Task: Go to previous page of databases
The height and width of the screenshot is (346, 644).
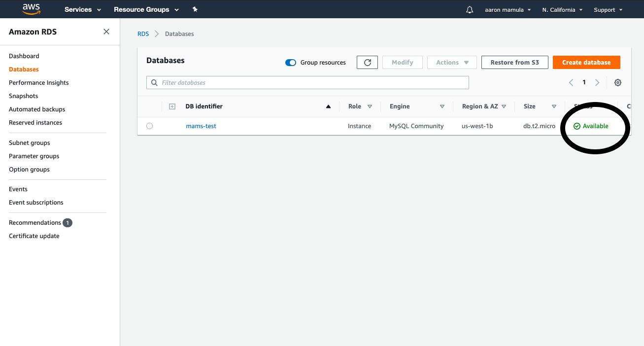Action: click(571, 83)
